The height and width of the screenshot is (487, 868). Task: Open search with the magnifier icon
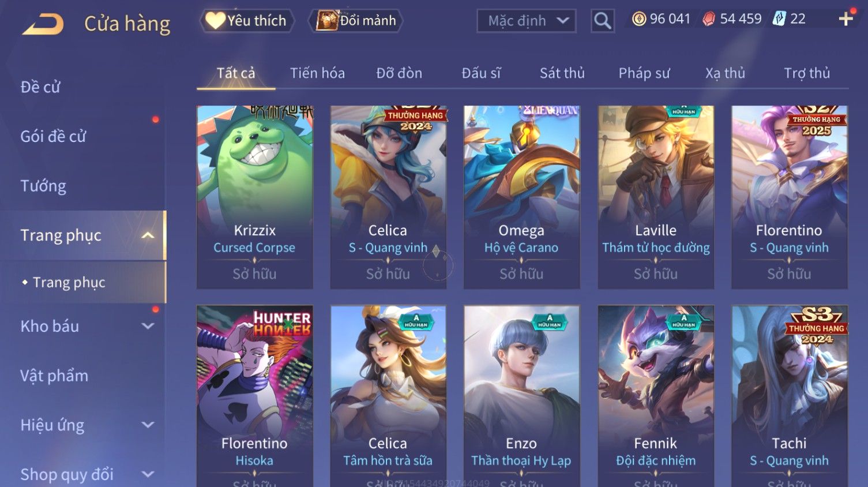click(x=603, y=21)
